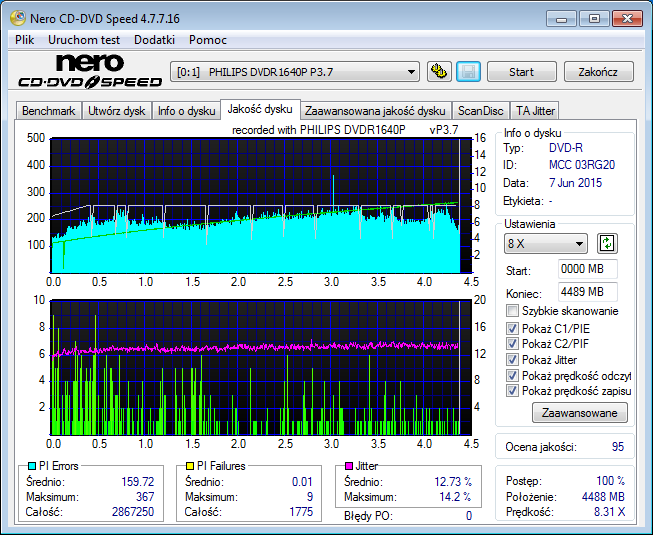Click the PI Failures lower graph
Image resolution: width=653 pixels, height=535 pixels.
[261, 368]
